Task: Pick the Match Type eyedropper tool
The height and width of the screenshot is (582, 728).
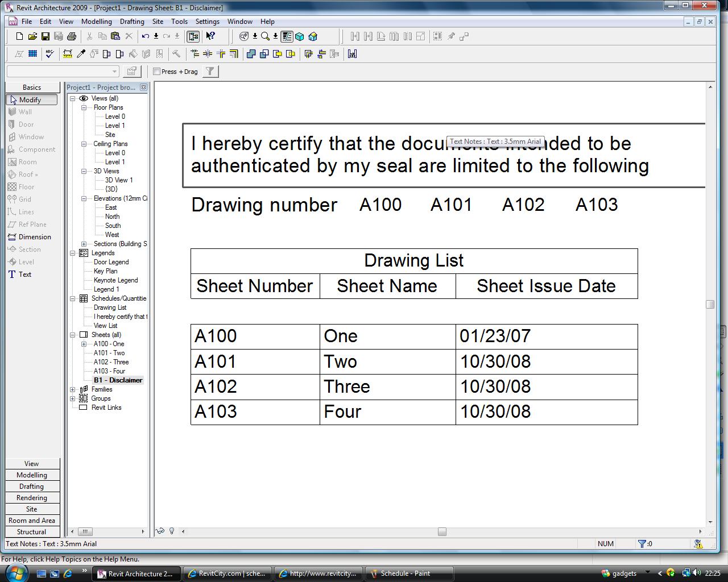Action: point(81,54)
